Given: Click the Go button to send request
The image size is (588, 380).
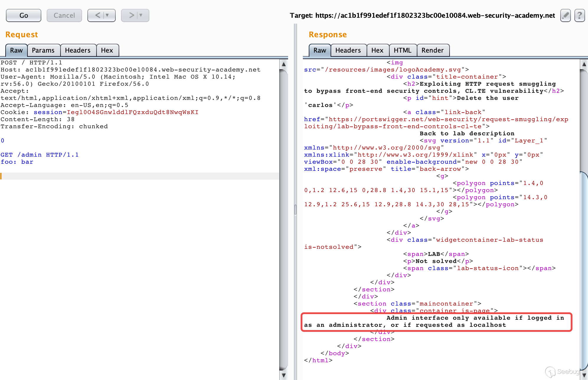Looking at the screenshot, I should click(24, 15).
